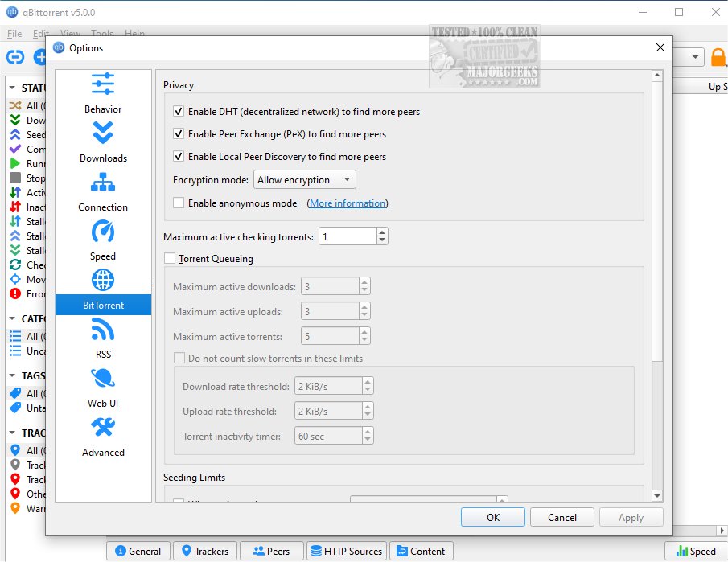Close the Options dialog

tap(660, 47)
